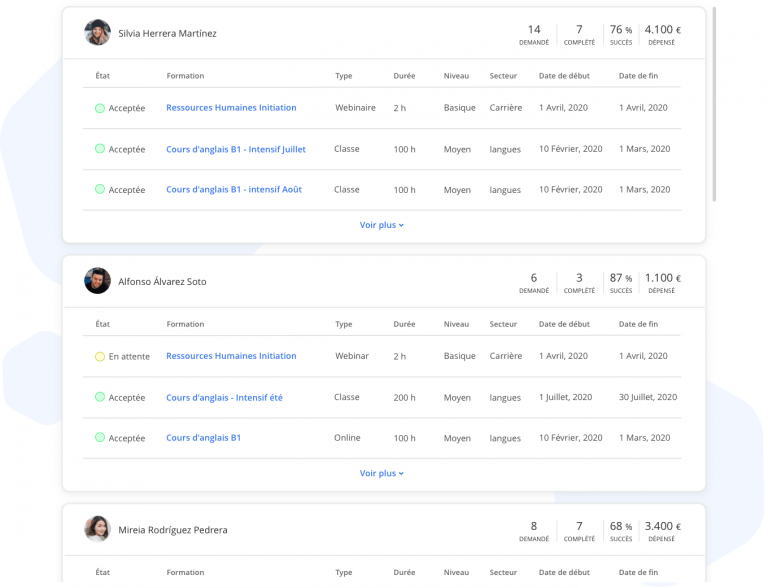This screenshot has width=768, height=588.
Task: Click yellow En attente status dot
Action: (x=100, y=356)
